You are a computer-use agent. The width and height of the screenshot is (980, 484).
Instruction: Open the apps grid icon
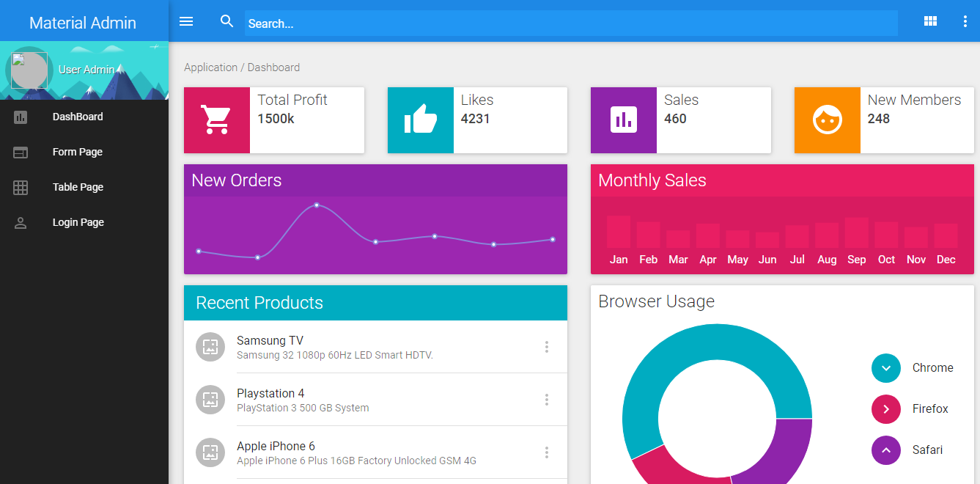(930, 21)
